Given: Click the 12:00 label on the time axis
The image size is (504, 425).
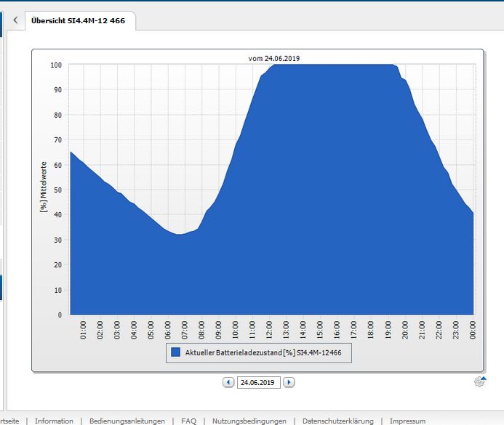Looking at the screenshot, I should 269,329.
